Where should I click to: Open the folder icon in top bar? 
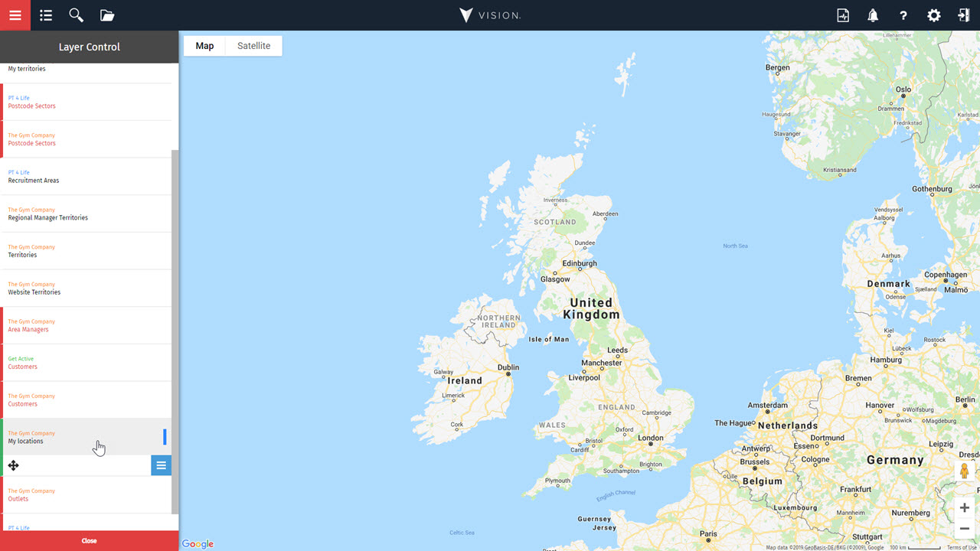coord(106,15)
